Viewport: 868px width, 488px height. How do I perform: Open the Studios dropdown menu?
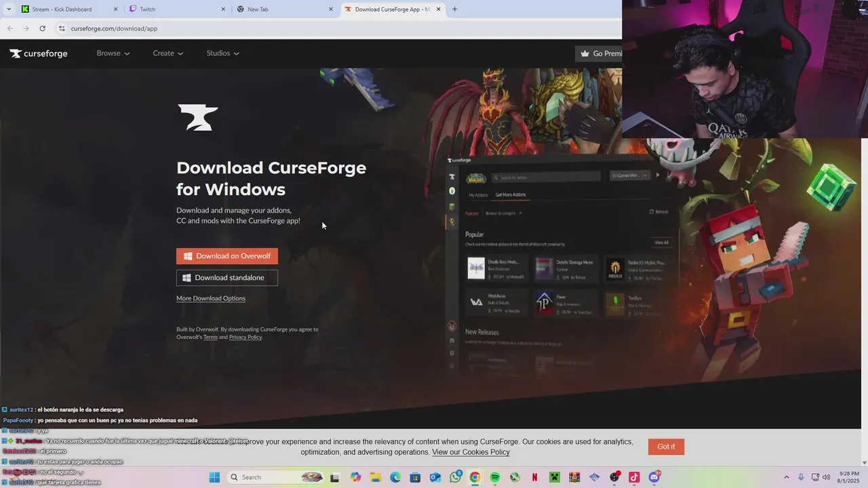223,54
